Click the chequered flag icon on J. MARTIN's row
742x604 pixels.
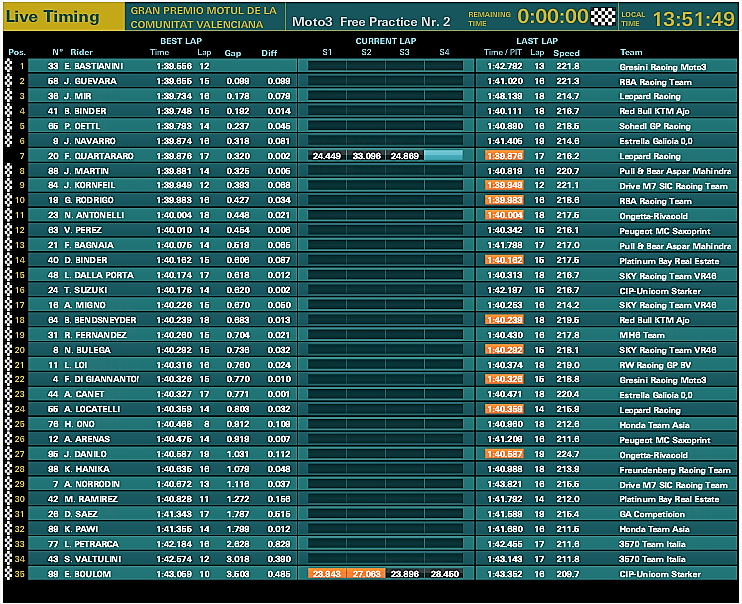coord(9,171)
